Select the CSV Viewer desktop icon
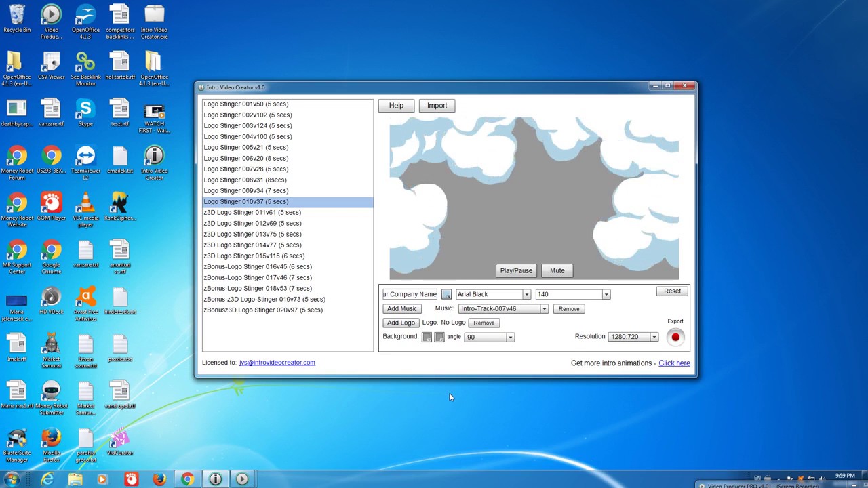Viewport: 868px width, 488px height. point(51,65)
